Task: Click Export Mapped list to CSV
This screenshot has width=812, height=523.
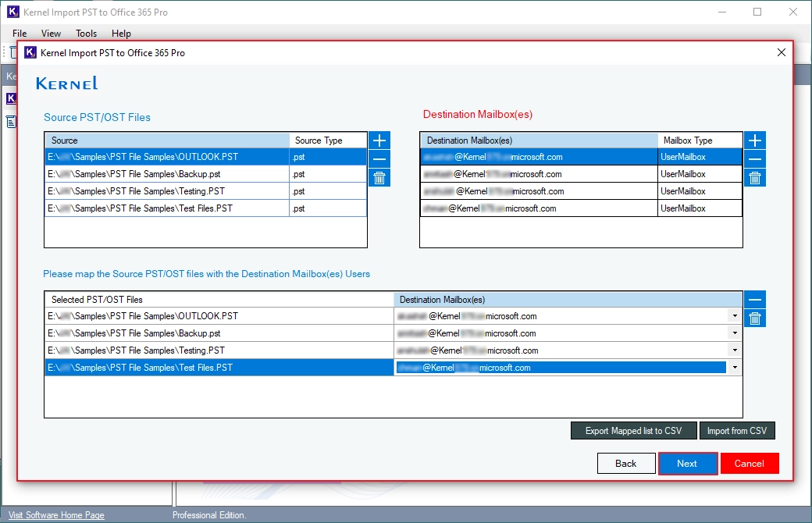Action: tap(633, 431)
